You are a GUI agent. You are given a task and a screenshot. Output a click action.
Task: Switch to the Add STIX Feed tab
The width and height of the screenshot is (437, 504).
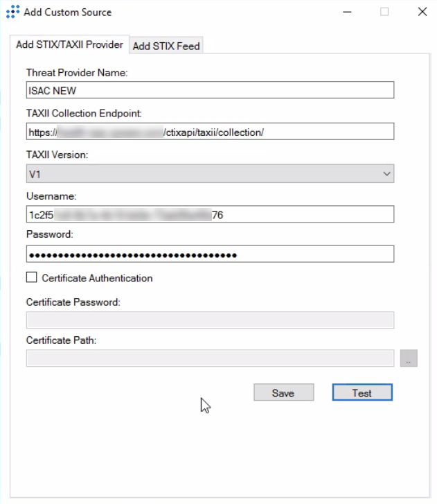click(x=166, y=46)
